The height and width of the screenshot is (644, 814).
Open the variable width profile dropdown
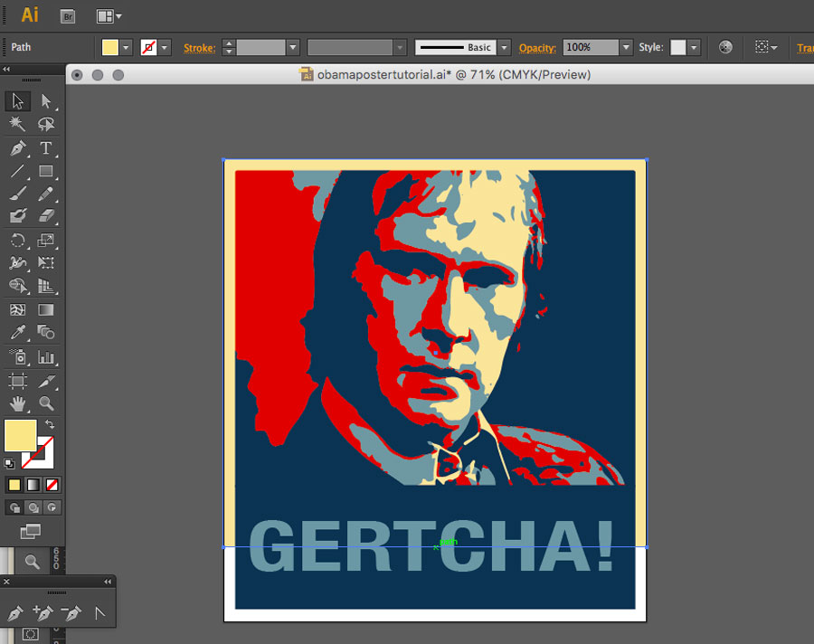[x=399, y=47]
